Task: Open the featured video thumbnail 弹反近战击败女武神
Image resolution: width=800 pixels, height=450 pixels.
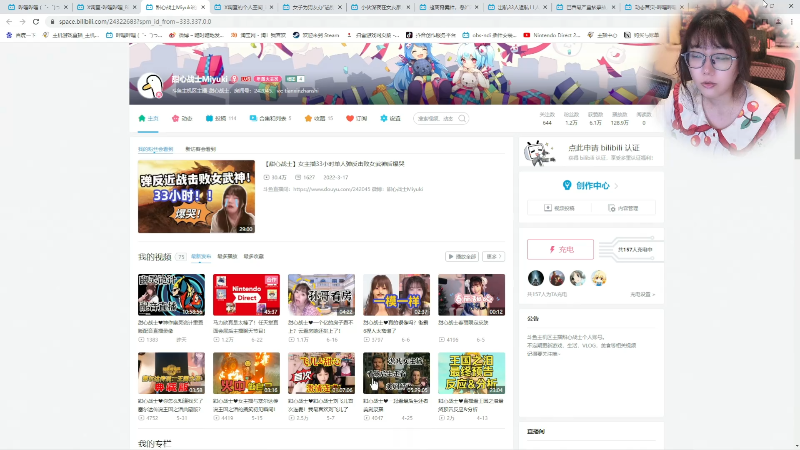Action: point(196,196)
